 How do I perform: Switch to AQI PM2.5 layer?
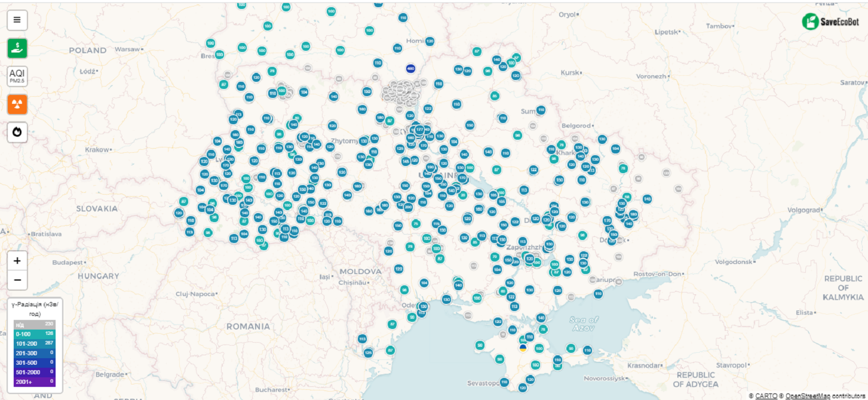pos(17,76)
